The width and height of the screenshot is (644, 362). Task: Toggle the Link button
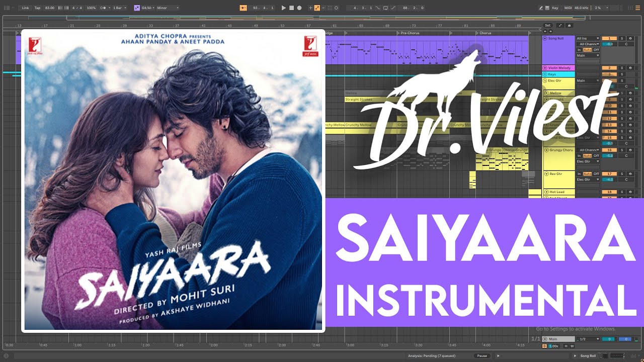[25, 8]
